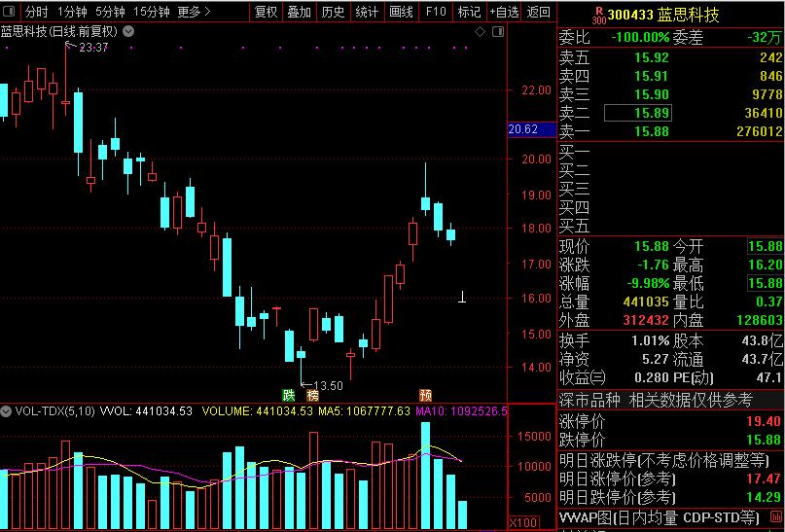Screen dimensions: 785x532
Task: Toggle the 复权 price adjustment button
Action: pos(266,12)
